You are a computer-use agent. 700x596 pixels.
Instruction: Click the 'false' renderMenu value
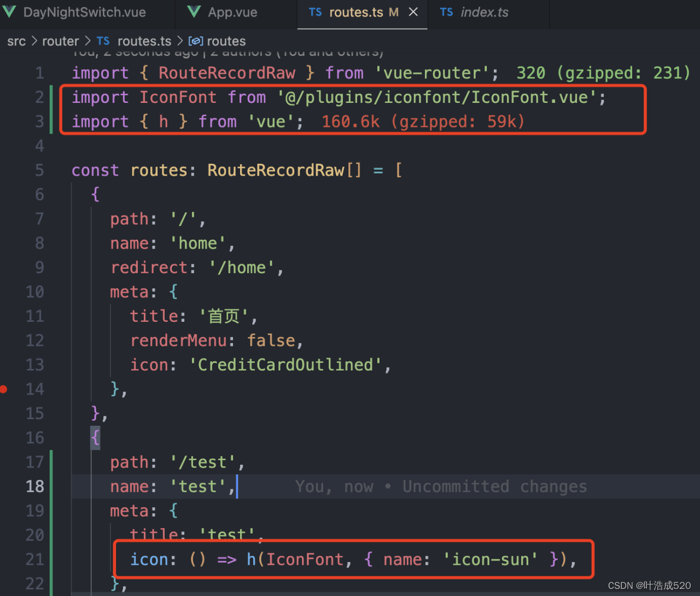[x=271, y=340]
